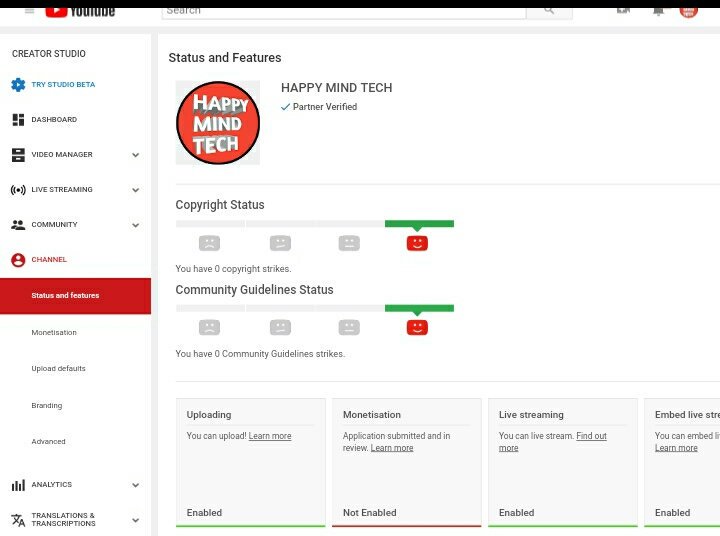The image size is (720, 536).
Task: Click the Happy Mind Tech channel thumbnail
Action: [218, 123]
